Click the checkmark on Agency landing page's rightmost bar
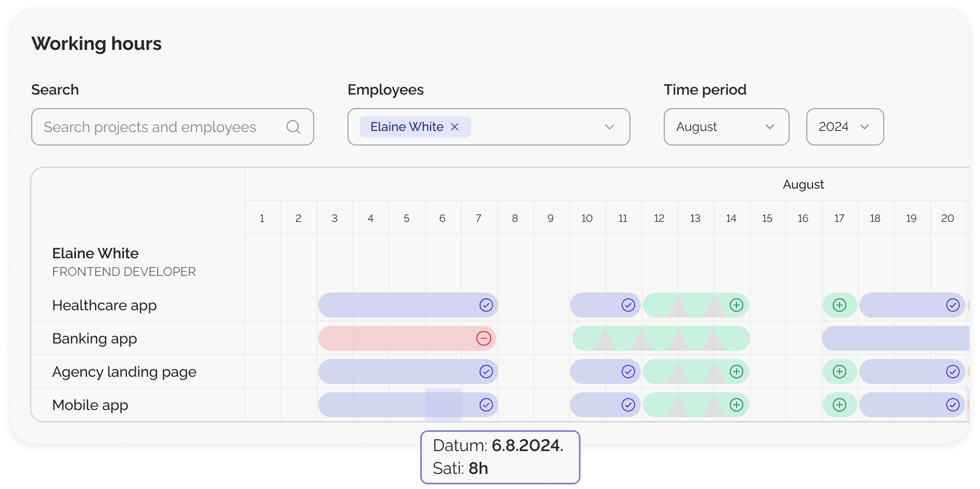Image resolution: width=980 pixels, height=489 pixels. (953, 372)
